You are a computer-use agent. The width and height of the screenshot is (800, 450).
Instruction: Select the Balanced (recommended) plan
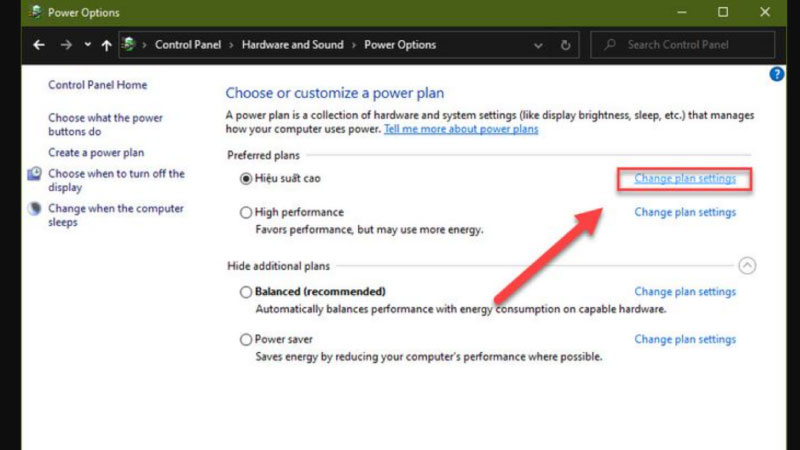click(x=246, y=292)
